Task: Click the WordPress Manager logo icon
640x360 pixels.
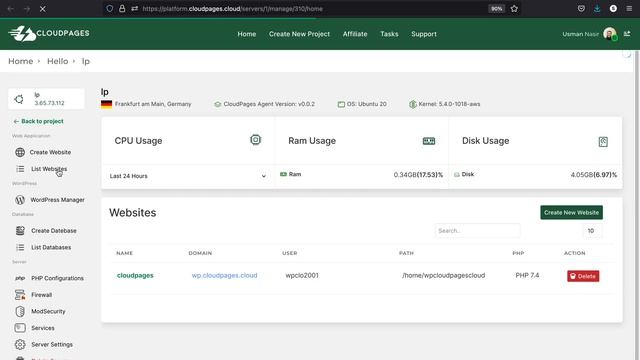Action: tap(20, 200)
